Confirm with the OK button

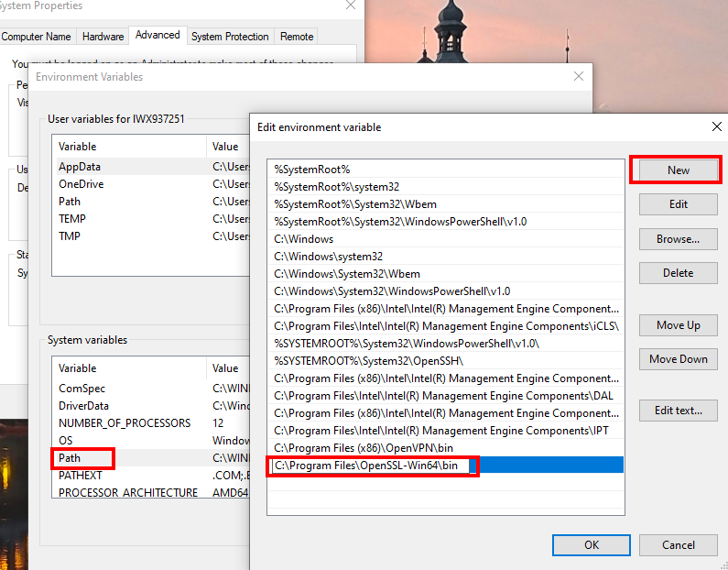(592, 545)
